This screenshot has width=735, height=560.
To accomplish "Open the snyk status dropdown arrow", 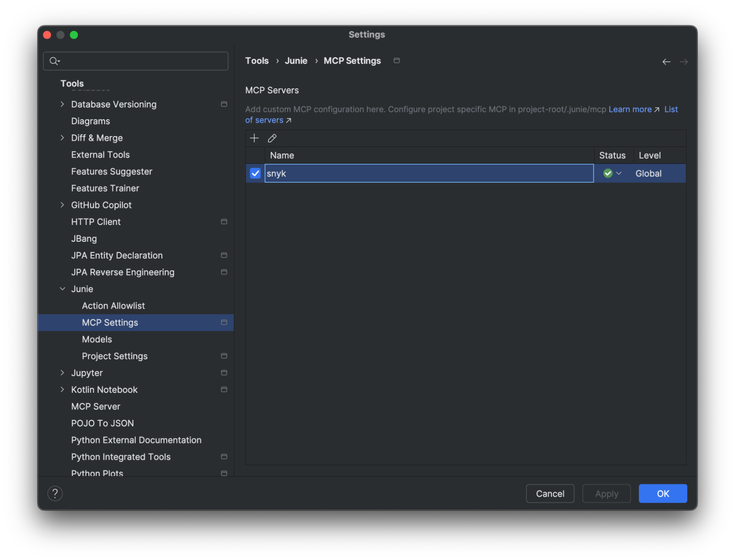I will click(619, 173).
